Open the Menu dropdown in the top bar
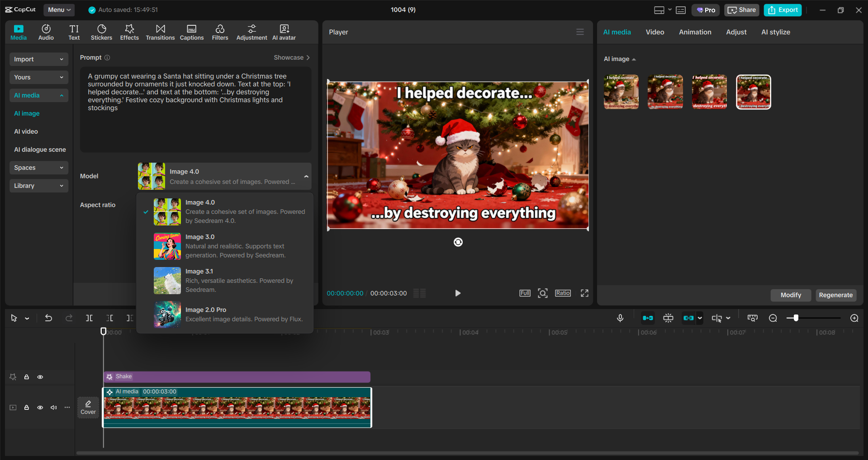This screenshot has height=460, width=868. [59, 9]
